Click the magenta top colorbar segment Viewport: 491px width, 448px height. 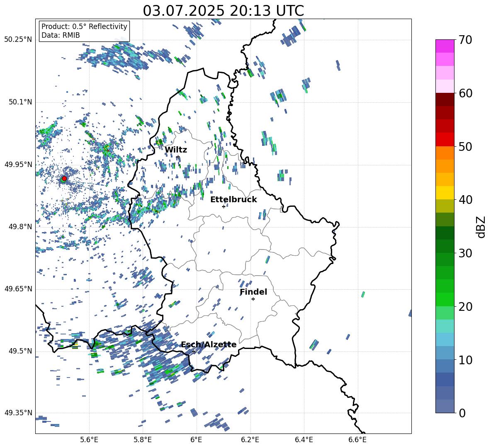pyautogui.click(x=445, y=46)
